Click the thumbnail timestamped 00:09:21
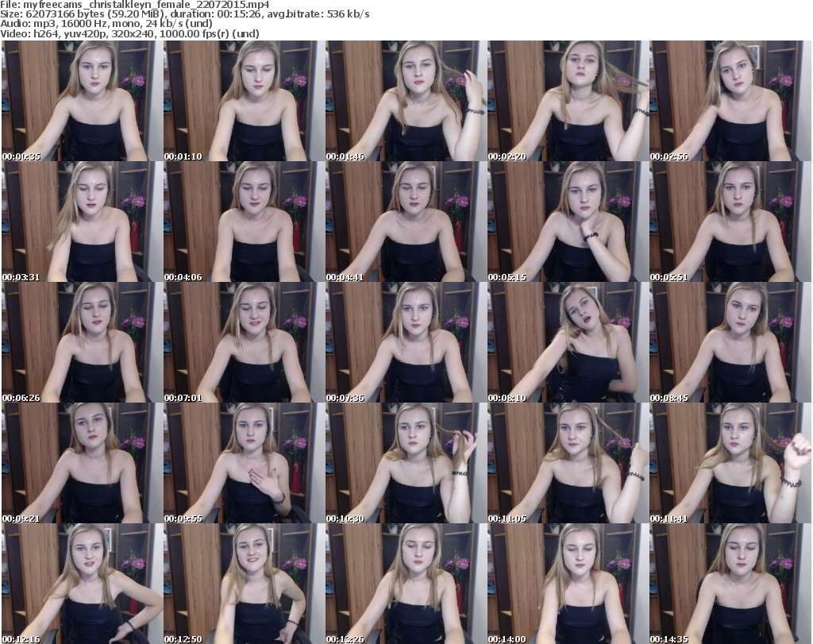The height and width of the screenshot is (644, 813). point(82,463)
